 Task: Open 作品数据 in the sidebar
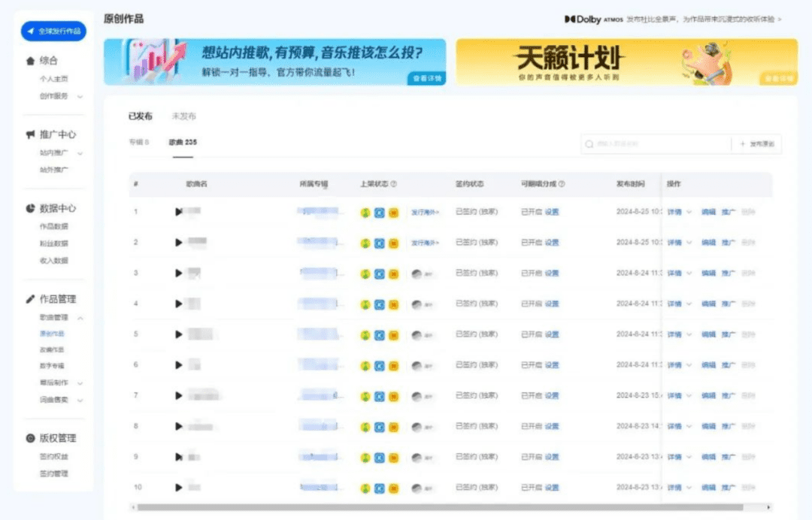pyautogui.click(x=53, y=226)
